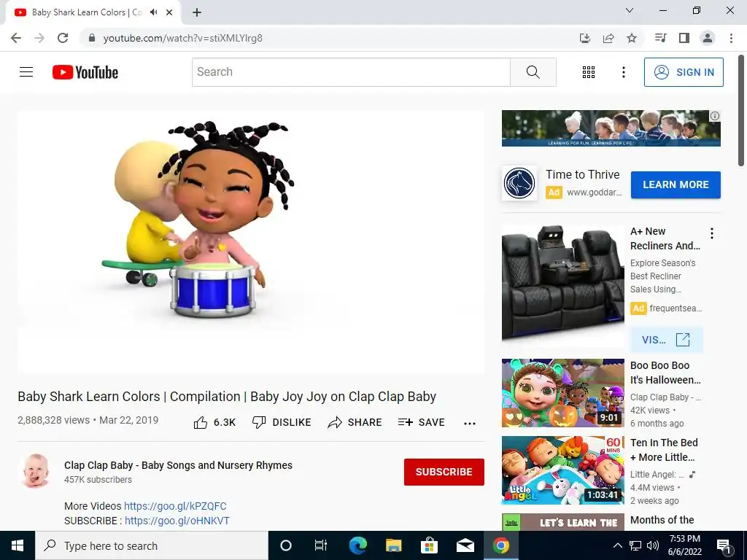Open more actions ellipsis under video
This screenshot has width=747, height=560.
(470, 424)
